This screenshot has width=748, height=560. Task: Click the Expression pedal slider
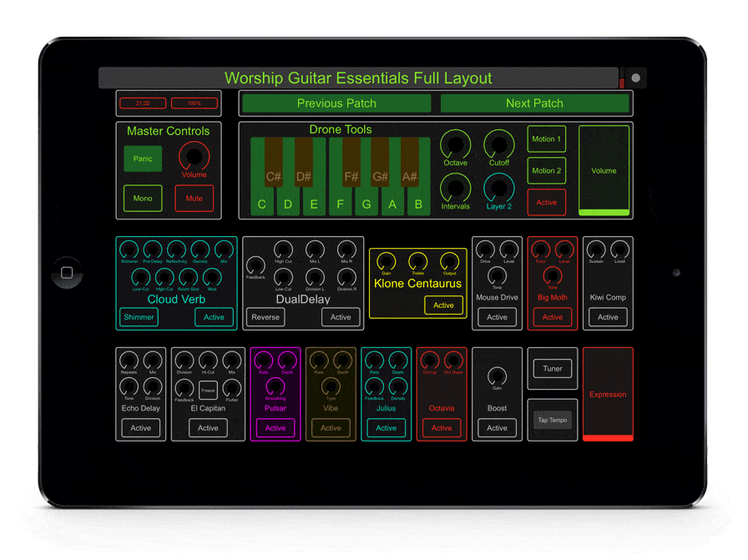(608, 394)
